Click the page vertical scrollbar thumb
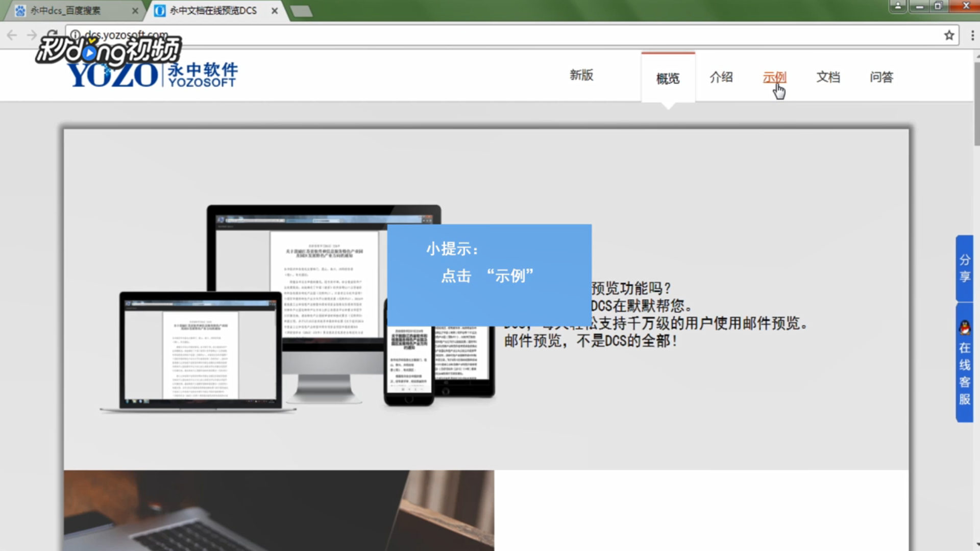The height and width of the screenshot is (551, 980). pos(977,105)
